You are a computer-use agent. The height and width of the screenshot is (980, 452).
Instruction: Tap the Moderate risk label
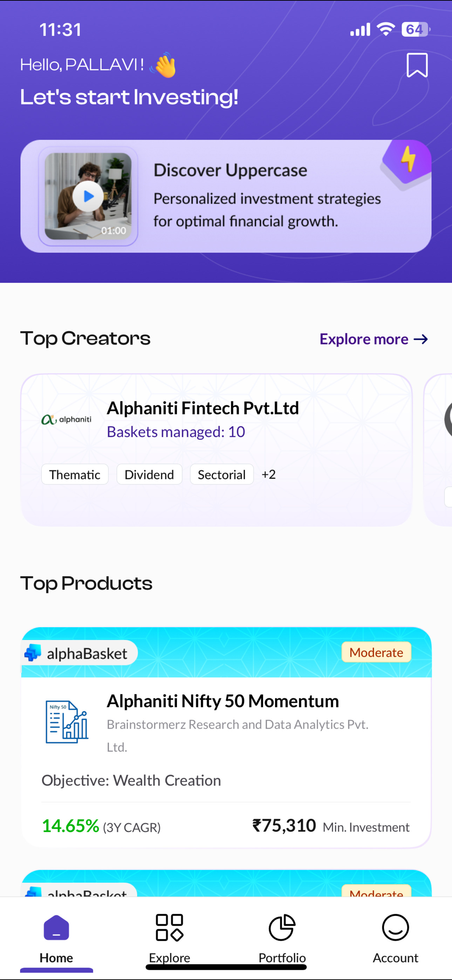376,652
